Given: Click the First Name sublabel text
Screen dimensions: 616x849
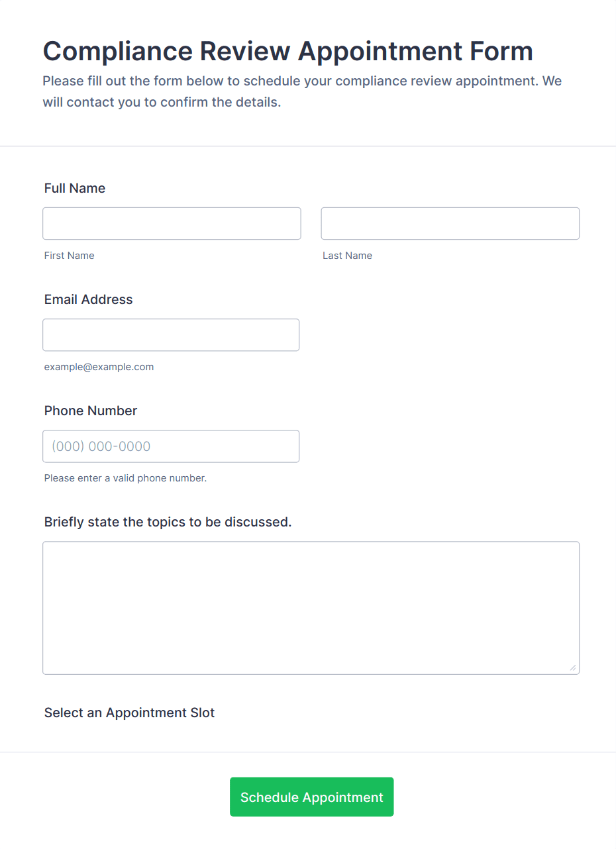Looking at the screenshot, I should pos(70,256).
